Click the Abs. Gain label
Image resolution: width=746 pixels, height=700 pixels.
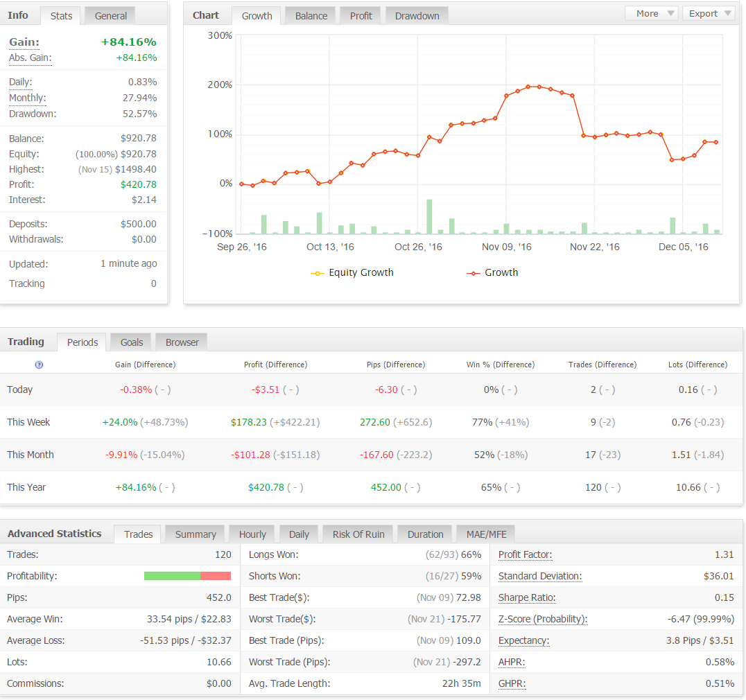pos(30,58)
